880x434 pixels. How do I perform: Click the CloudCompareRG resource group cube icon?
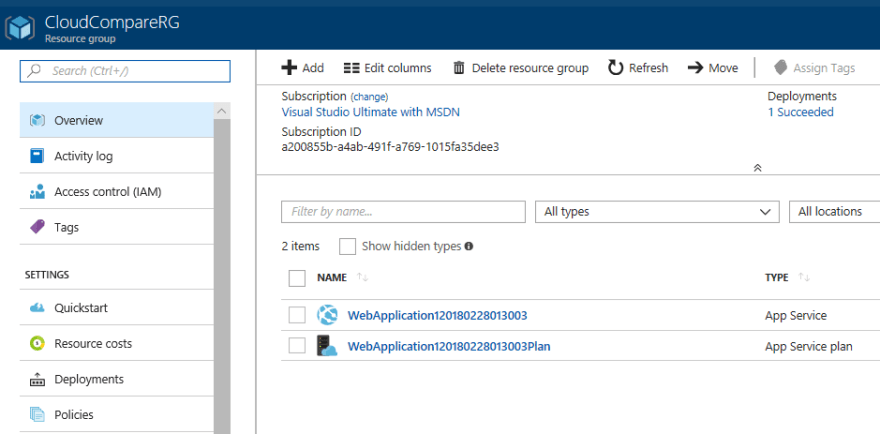(x=21, y=28)
